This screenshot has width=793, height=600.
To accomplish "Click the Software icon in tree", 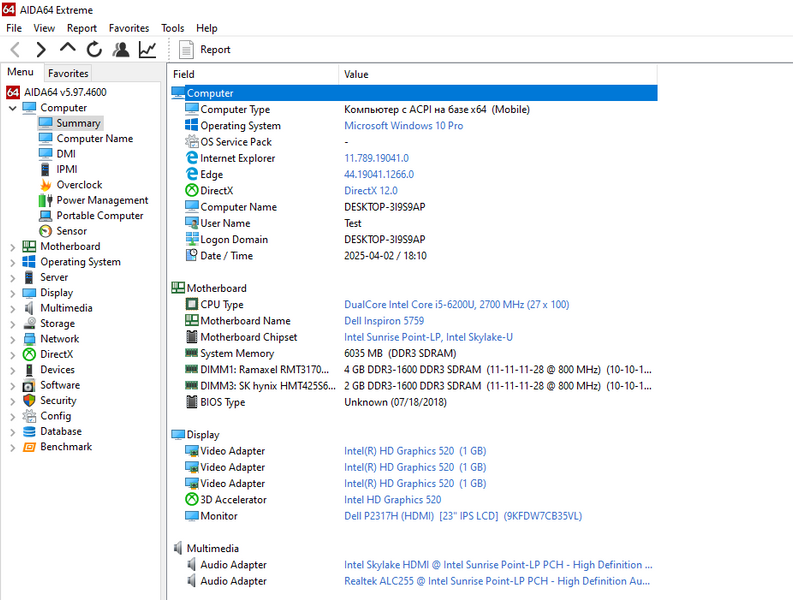I will [x=29, y=385].
